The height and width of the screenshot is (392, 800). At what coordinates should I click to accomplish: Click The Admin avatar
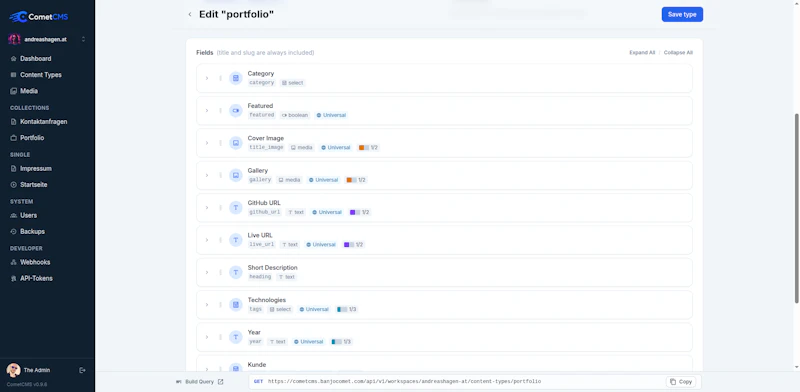point(13,370)
